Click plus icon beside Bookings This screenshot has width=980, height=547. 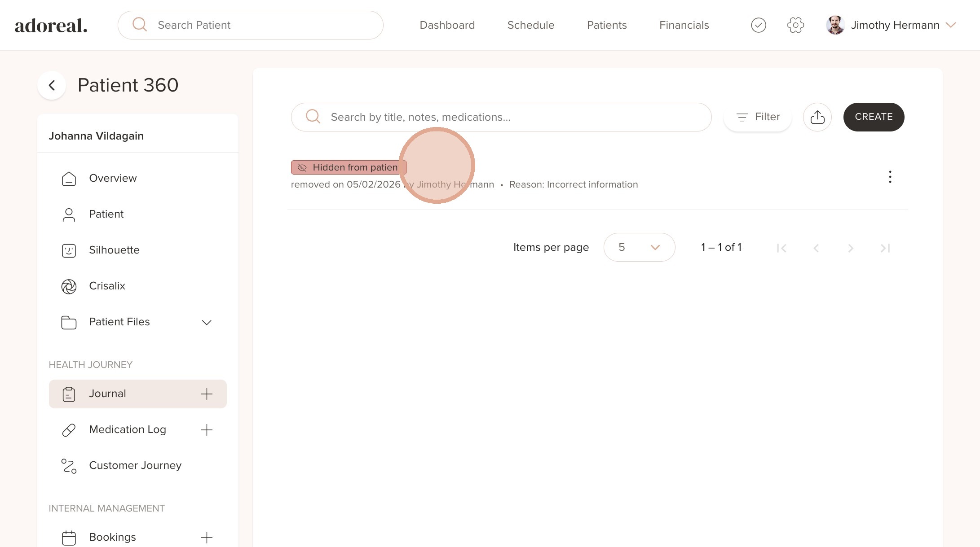coord(207,537)
